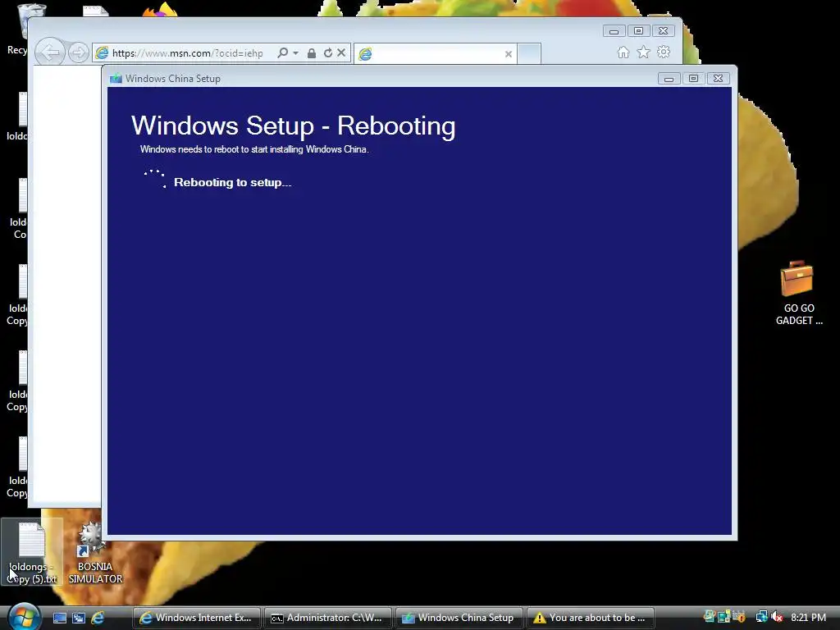Click the 'Rebooting to setup...' status text
This screenshot has width=840, height=630.
point(232,182)
